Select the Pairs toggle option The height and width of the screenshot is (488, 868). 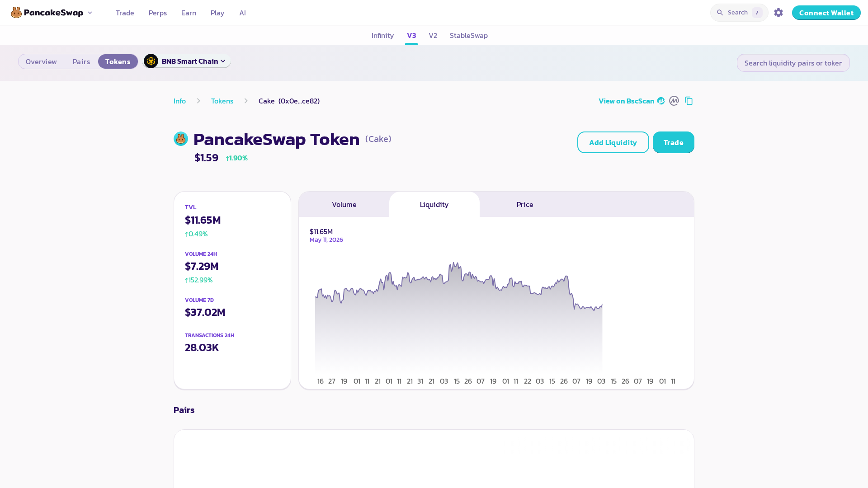(81, 61)
